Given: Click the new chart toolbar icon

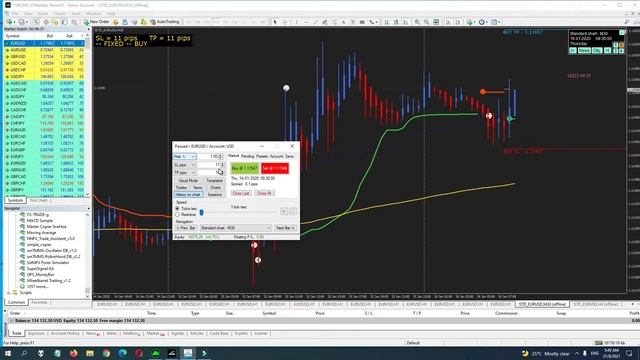Looking at the screenshot, I should tap(10, 22).
